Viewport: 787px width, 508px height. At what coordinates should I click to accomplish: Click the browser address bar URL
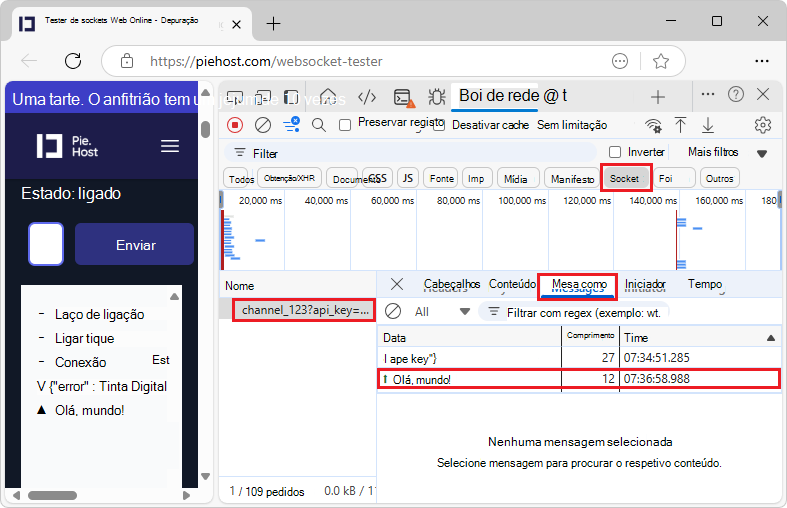266,61
